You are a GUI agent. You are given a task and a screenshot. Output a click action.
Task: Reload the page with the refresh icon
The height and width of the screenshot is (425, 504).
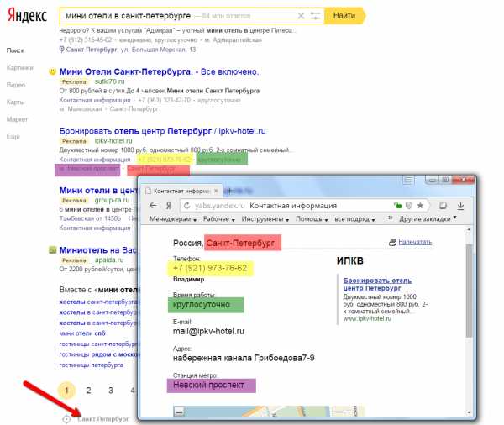[x=186, y=206]
